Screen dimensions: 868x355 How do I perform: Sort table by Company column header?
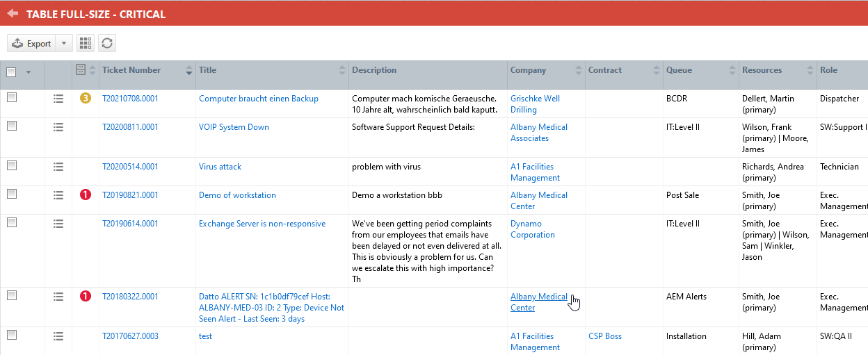point(528,70)
